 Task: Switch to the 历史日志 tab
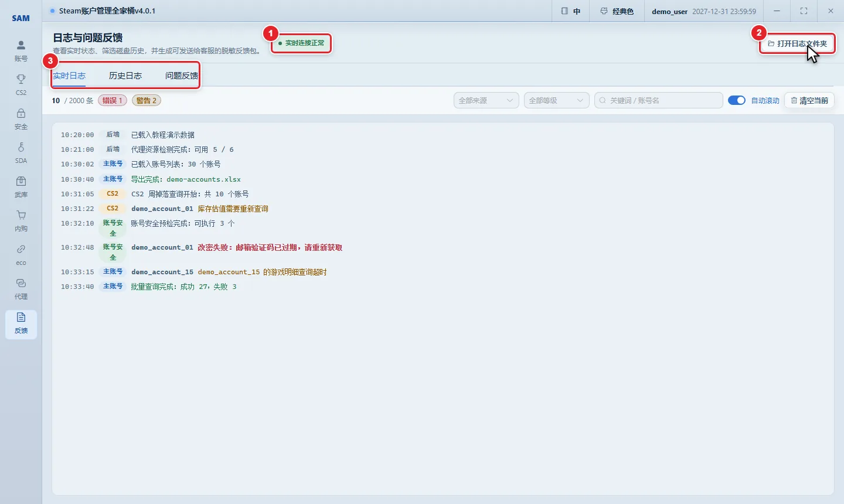pyautogui.click(x=125, y=76)
